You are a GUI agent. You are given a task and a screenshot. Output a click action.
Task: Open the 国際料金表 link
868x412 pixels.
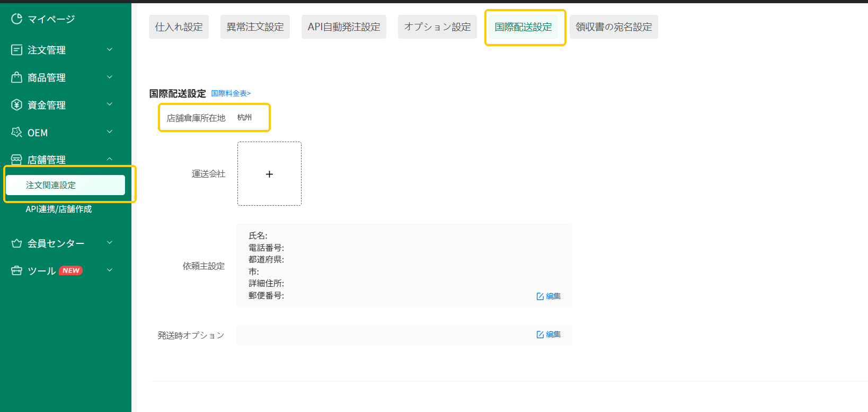pos(231,93)
